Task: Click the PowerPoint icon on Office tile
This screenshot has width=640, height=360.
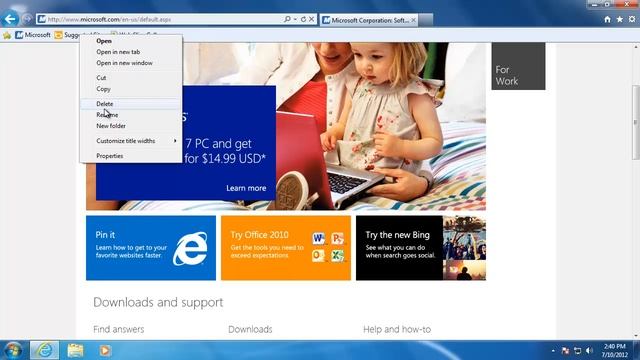Action: (x=338, y=238)
